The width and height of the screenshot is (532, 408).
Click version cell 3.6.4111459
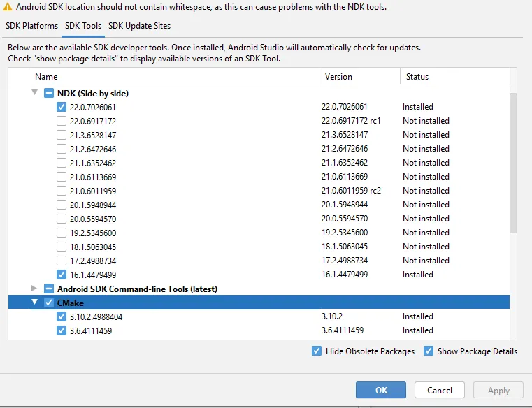pyautogui.click(x=343, y=330)
